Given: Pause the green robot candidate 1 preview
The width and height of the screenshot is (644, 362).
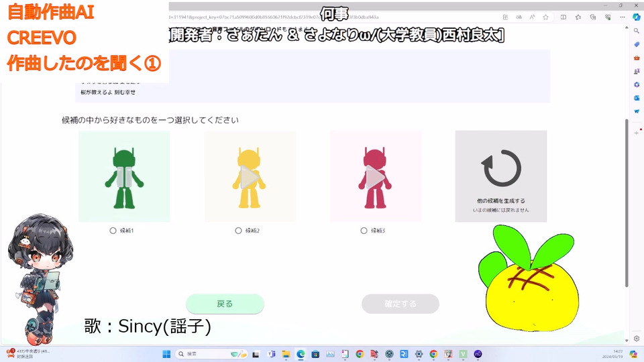Looking at the screenshot, I should [124, 177].
